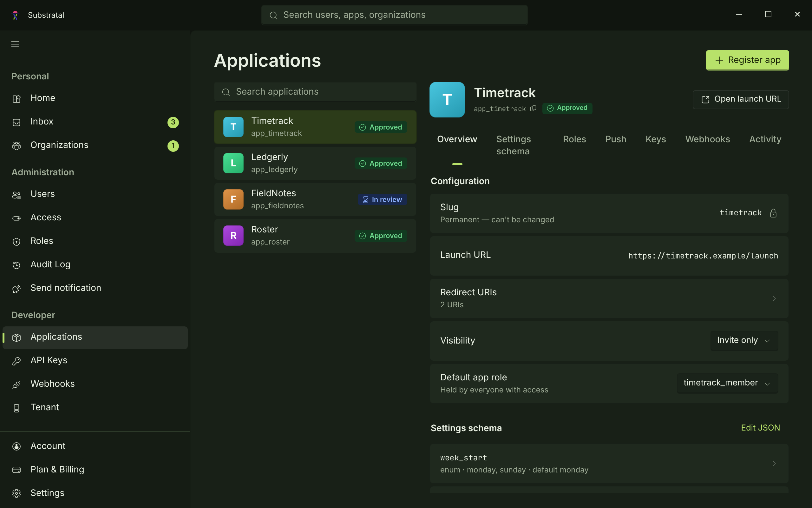Click the Slug row label

[x=449, y=207]
